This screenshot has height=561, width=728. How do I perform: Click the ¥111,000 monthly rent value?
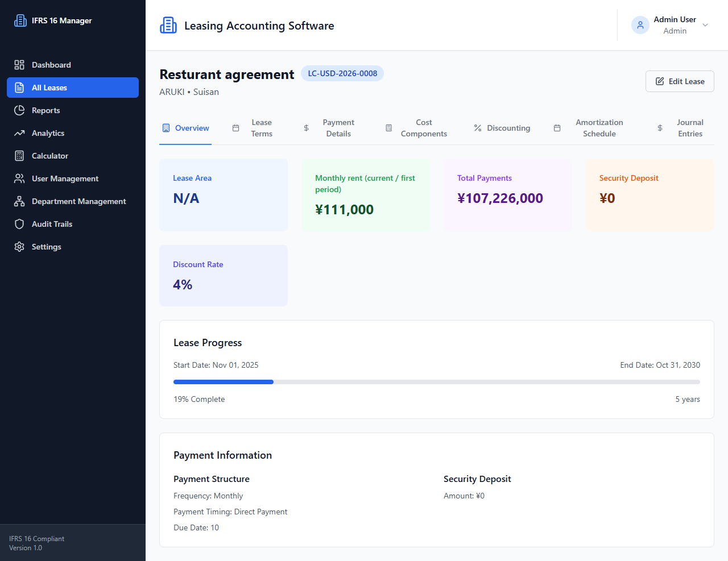click(344, 210)
